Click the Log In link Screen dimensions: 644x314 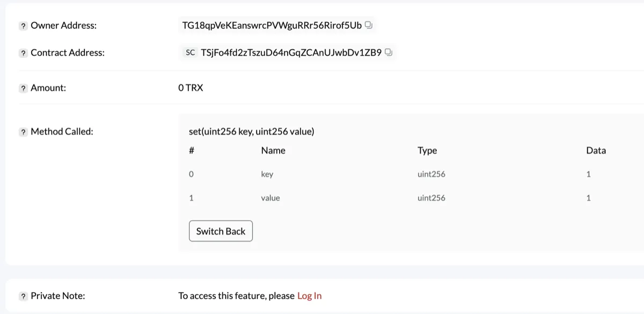coord(309,295)
